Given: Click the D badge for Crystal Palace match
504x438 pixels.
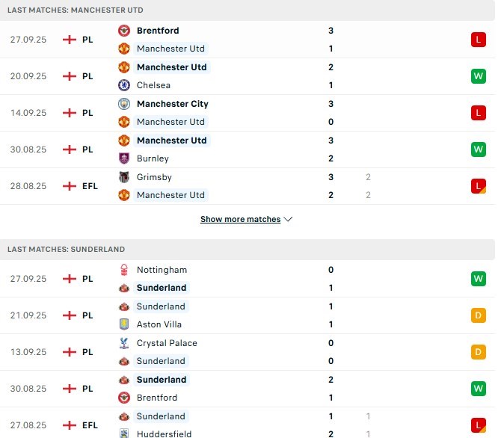Looking at the screenshot, I should pos(479,352).
